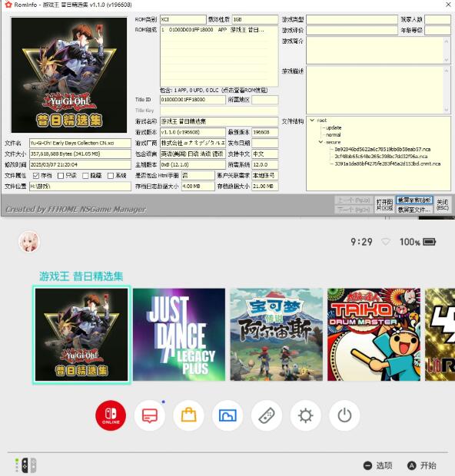The width and height of the screenshot is (455, 476).
Task: Click the A 开始 button icon
Action: (411, 465)
